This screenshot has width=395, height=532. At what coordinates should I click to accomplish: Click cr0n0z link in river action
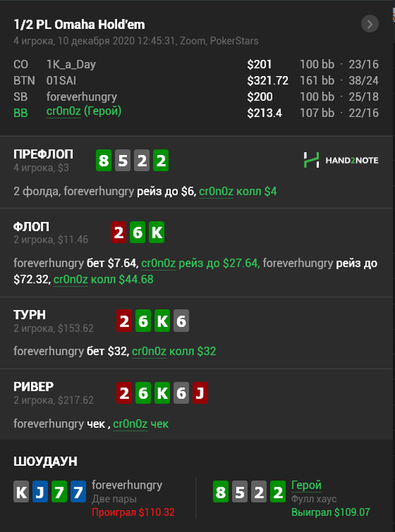(130, 424)
